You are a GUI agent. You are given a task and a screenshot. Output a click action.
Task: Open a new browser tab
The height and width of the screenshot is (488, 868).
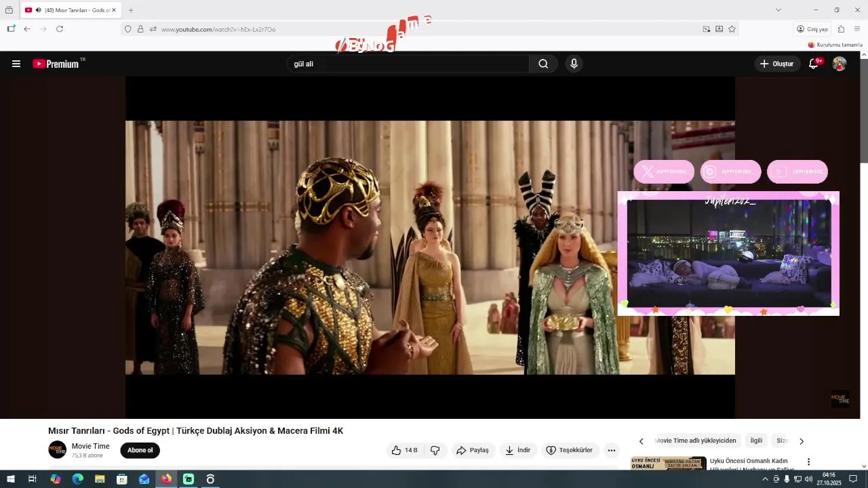coord(131,10)
